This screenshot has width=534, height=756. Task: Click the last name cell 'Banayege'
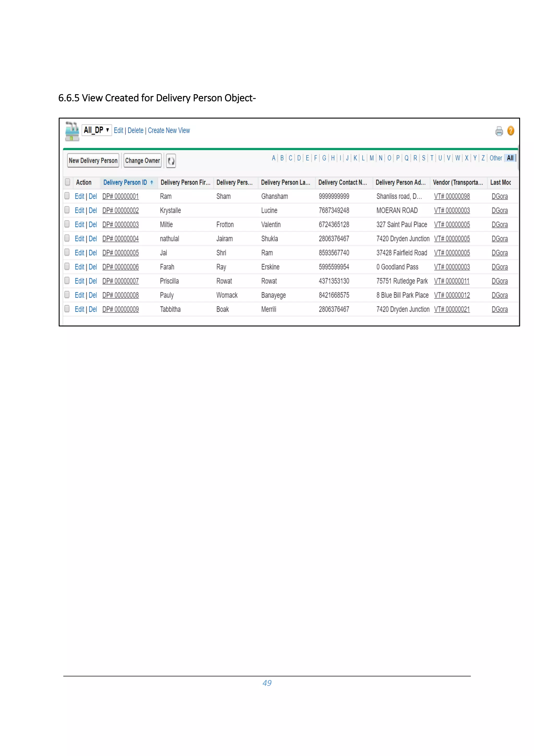pyautogui.click(x=274, y=296)
